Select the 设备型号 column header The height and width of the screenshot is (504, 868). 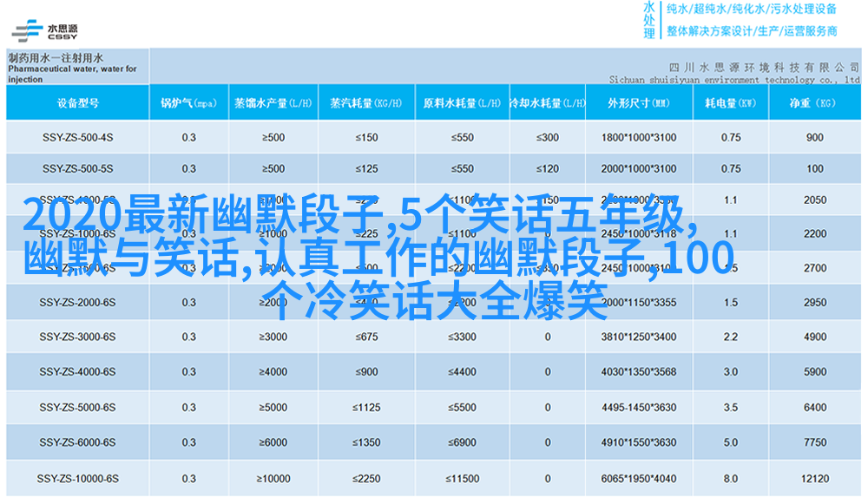78,103
